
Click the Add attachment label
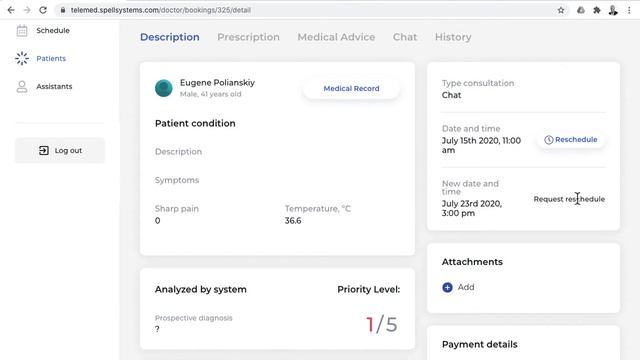click(466, 287)
